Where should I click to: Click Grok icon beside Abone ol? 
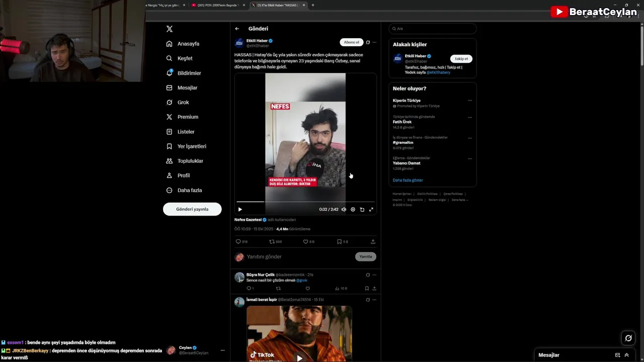click(x=368, y=42)
